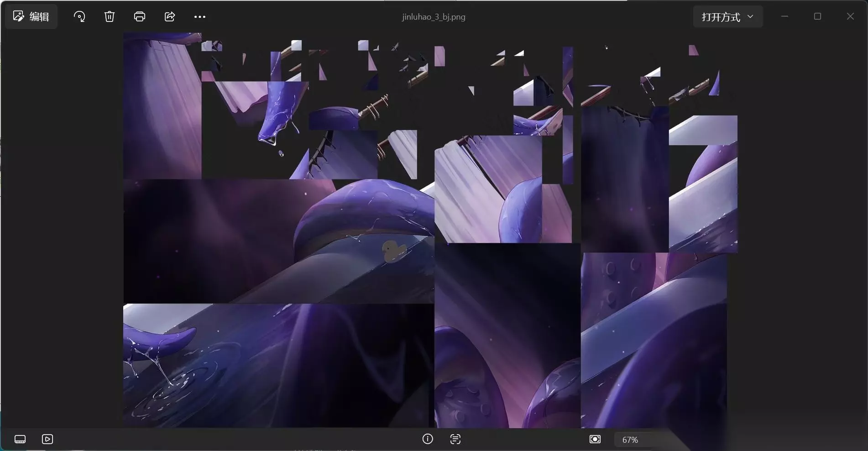Click the displayed puzzle image canvas
The width and height of the screenshot is (868, 451).
(x=430, y=230)
